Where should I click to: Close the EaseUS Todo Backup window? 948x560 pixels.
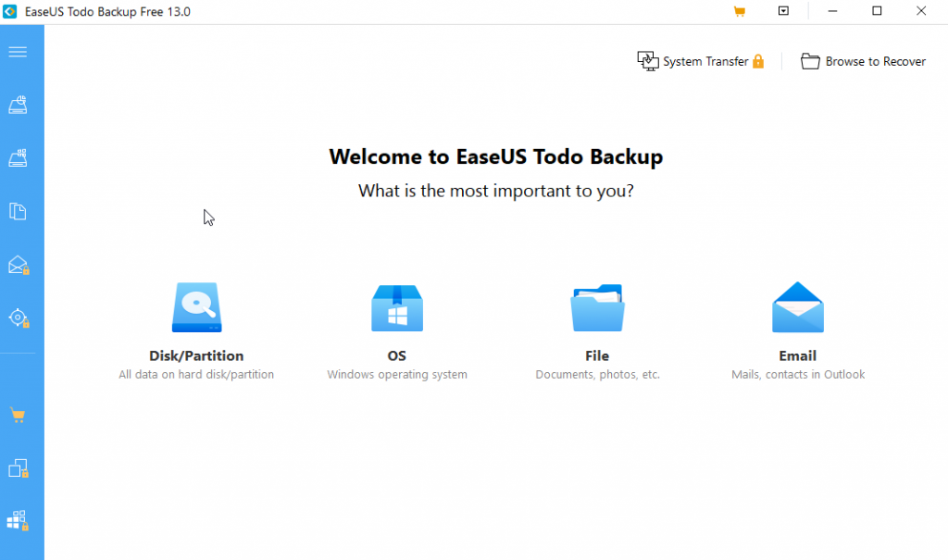pos(921,11)
